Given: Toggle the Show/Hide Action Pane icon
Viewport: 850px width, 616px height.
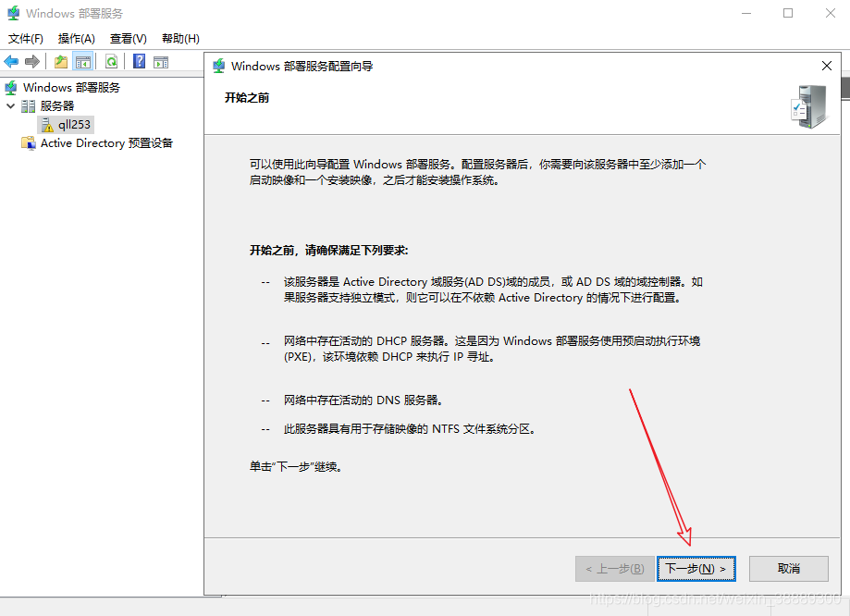Looking at the screenshot, I should tap(161, 62).
